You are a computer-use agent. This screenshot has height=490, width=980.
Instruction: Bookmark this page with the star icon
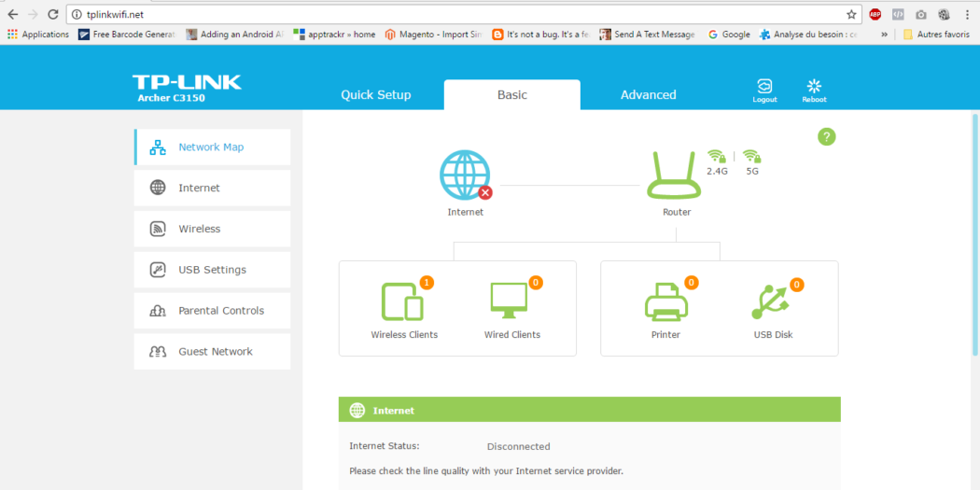pos(851,14)
